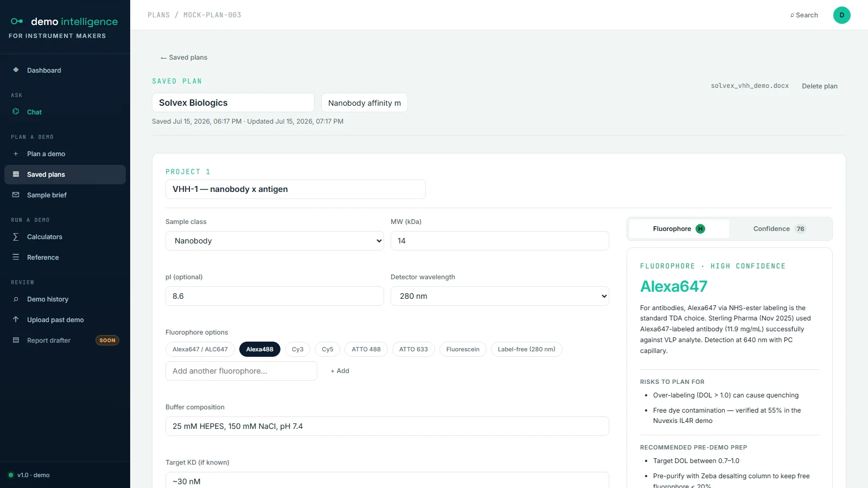Open the Detector wavelength 280 nm dropdown
868x488 pixels.
[500, 296]
